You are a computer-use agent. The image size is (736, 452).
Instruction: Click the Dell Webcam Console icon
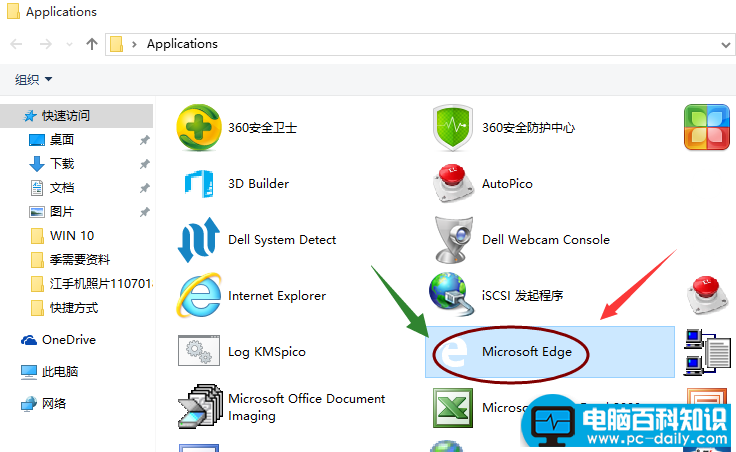453,239
